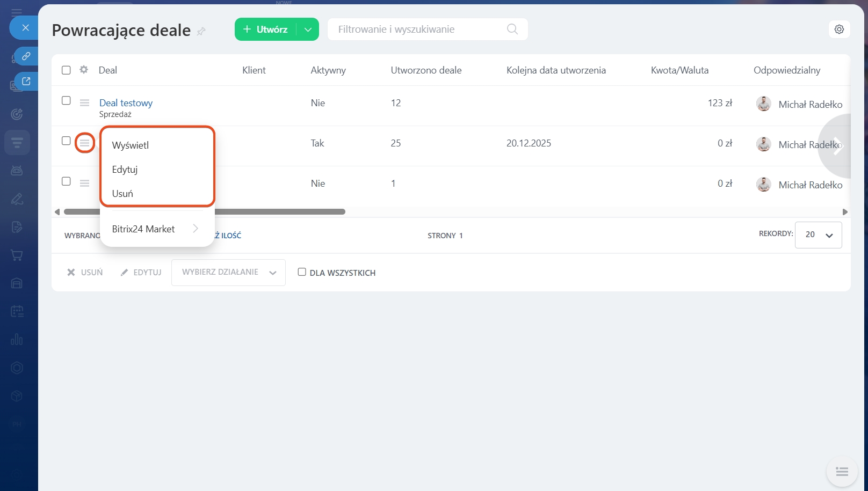Select Edytuj from the context menu
Image resolution: width=868 pixels, height=491 pixels.
(125, 170)
